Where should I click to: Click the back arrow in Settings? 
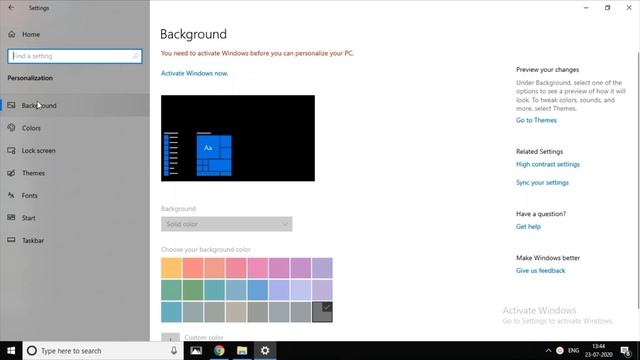[11, 8]
